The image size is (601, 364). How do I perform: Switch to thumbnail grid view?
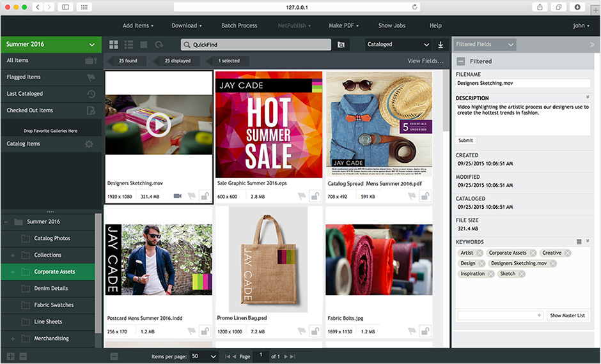(x=113, y=45)
